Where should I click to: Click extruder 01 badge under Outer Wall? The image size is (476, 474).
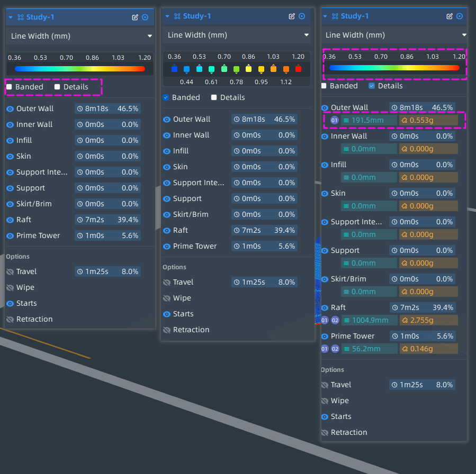click(335, 121)
